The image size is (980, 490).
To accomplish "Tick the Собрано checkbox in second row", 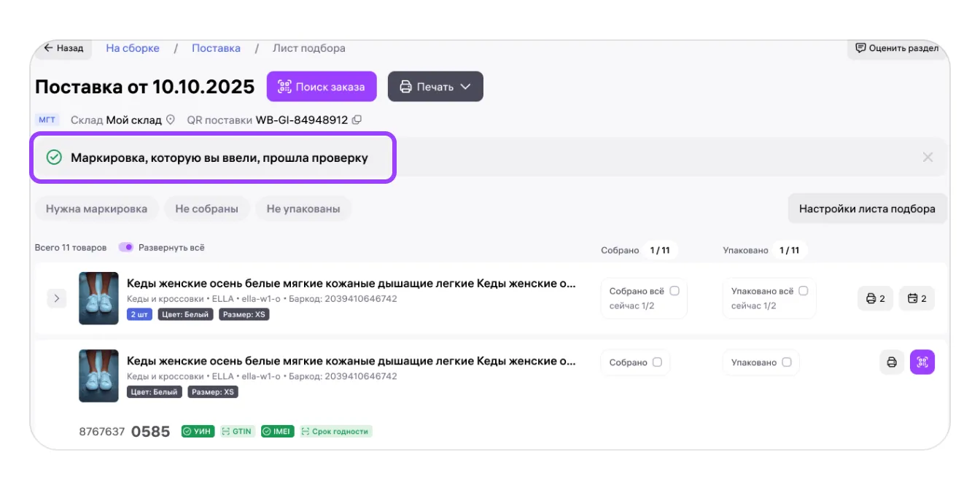I will (657, 362).
